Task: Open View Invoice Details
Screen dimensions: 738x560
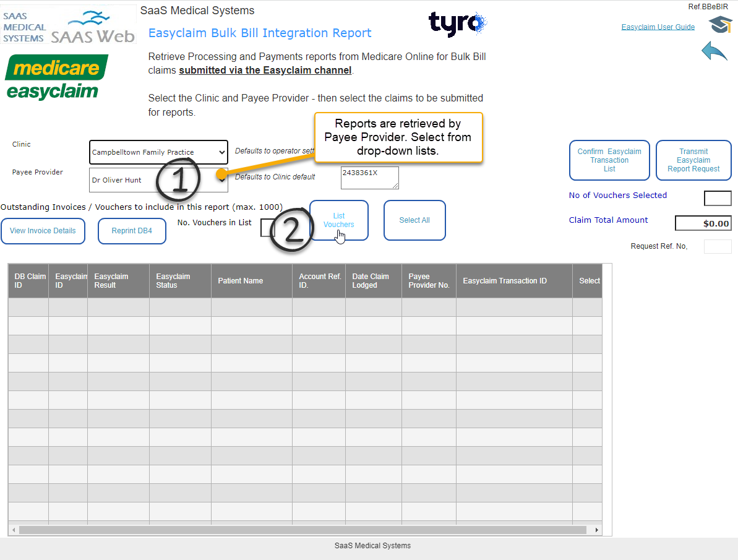Action: click(x=43, y=231)
